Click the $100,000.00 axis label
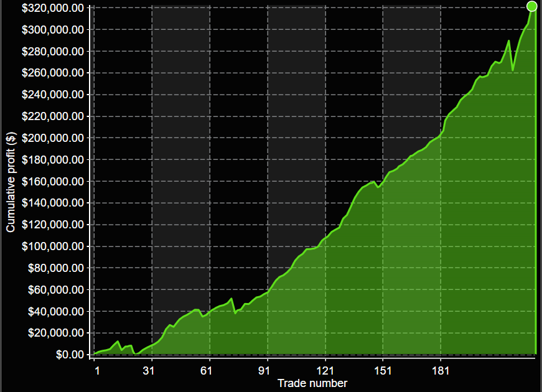The height and width of the screenshot is (392, 542). pos(53,246)
